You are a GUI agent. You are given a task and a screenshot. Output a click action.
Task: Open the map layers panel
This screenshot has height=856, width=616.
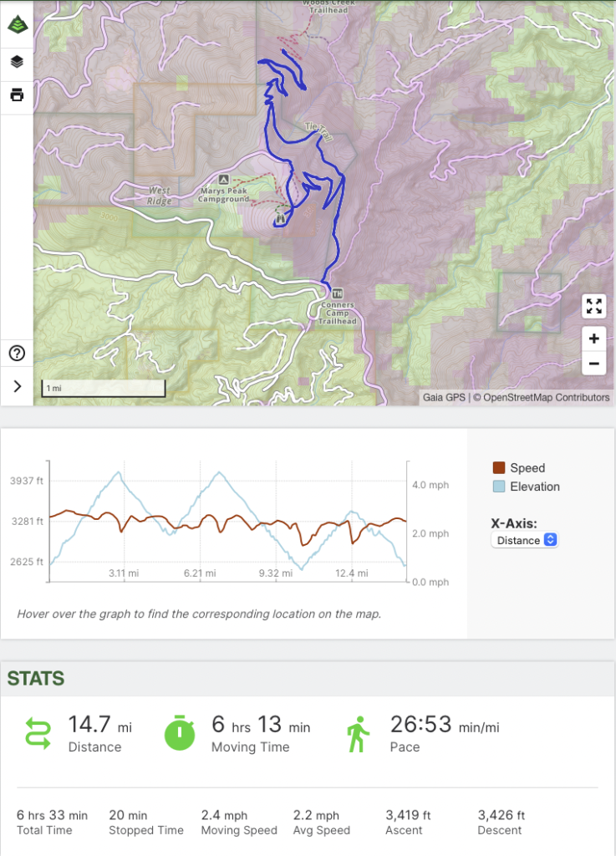pos(17,62)
